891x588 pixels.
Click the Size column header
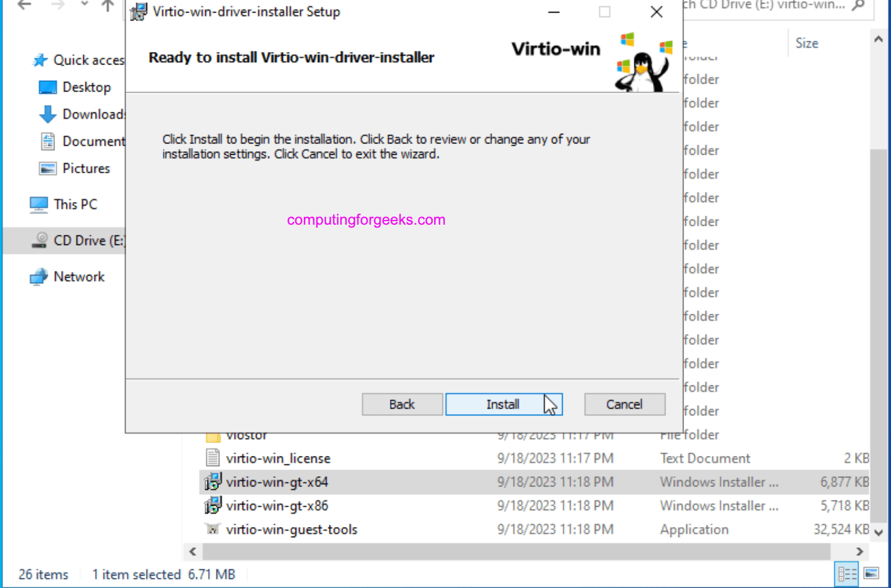(806, 42)
